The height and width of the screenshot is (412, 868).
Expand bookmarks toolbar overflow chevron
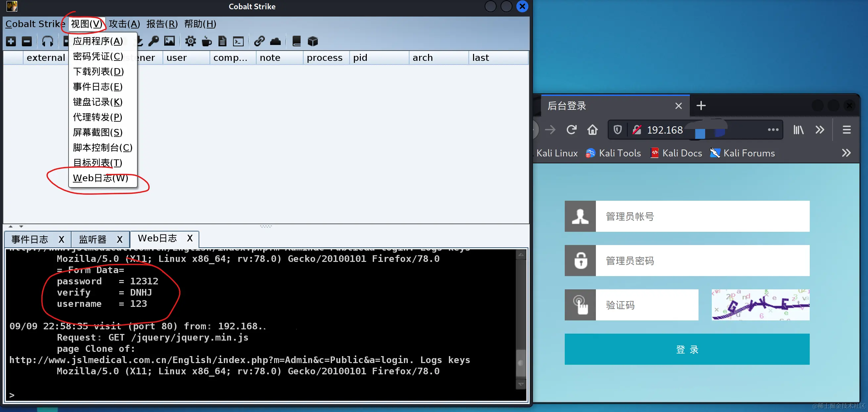click(x=846, y=153)
